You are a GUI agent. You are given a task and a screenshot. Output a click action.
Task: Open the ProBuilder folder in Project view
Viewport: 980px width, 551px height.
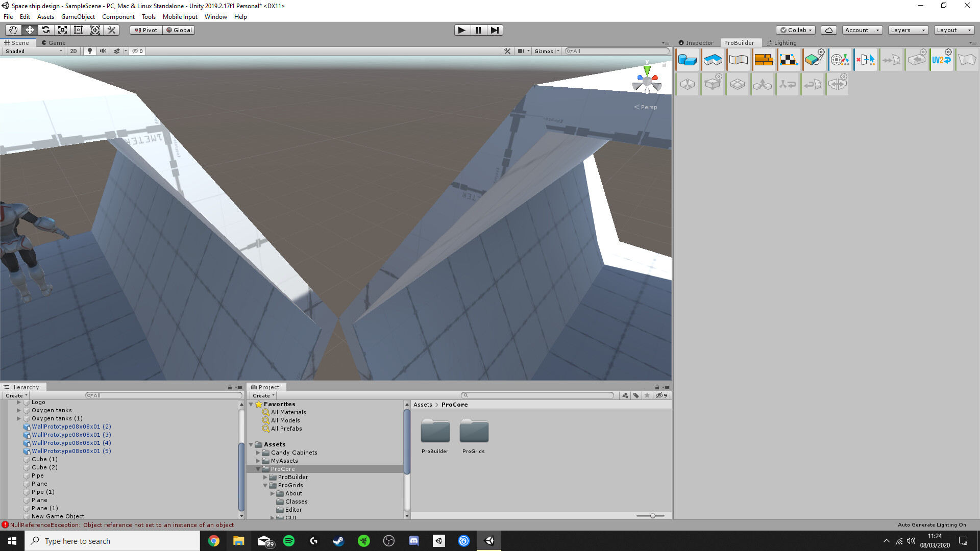(435, 431)
